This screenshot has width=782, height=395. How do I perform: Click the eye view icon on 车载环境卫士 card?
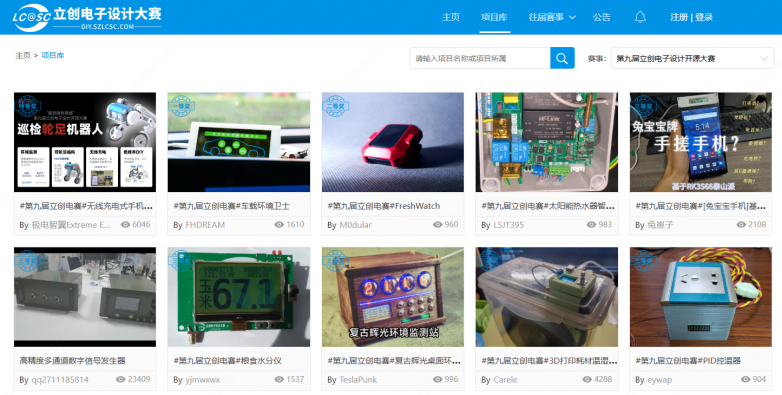(279, 224)
